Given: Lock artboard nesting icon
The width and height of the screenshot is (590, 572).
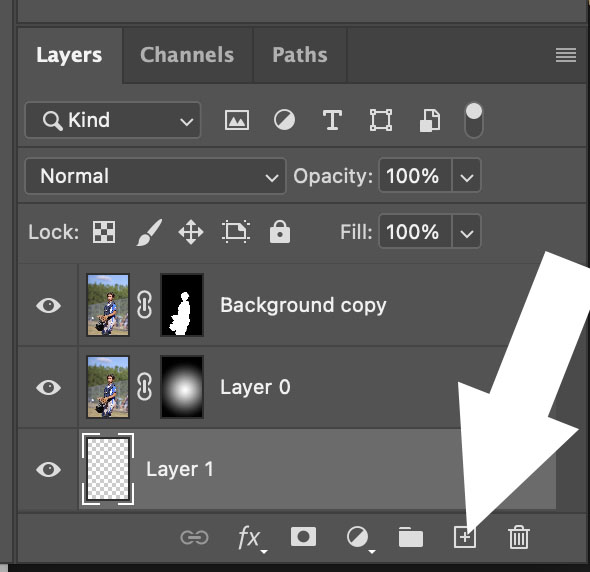Looking at the screenshot, I should tap(236, 231).
